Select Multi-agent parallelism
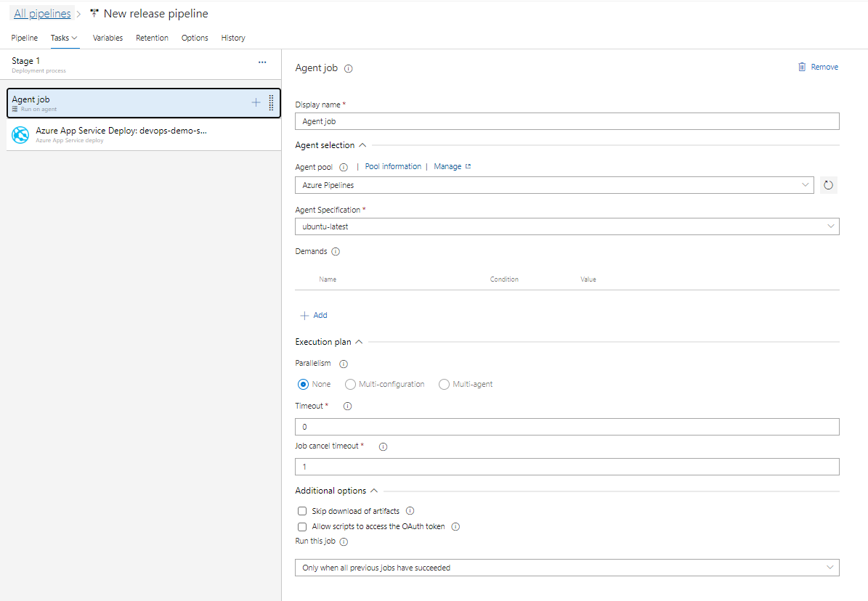Screen dimensions: 868x601 click(444, 384)
